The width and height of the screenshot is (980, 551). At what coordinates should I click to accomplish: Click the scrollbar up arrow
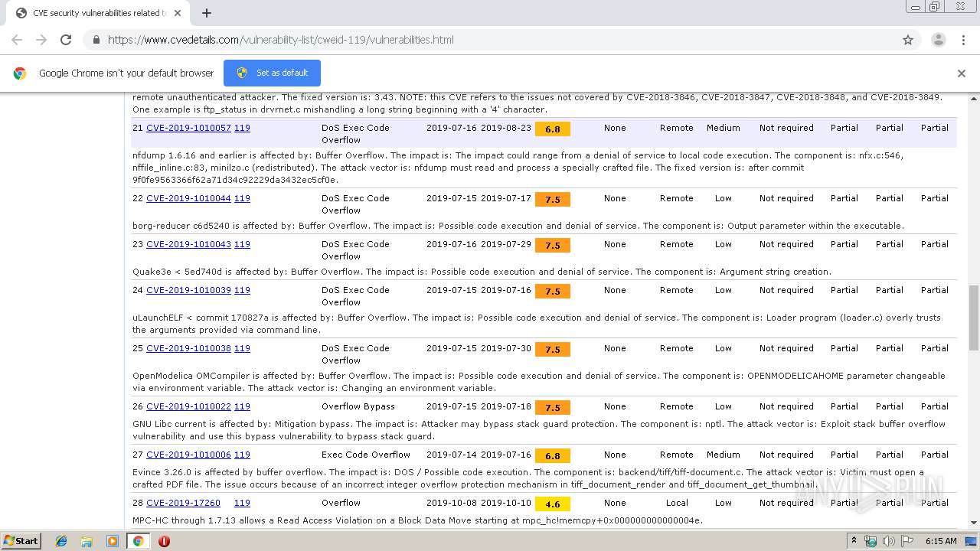pyautogui.click(x=974, y=97)
